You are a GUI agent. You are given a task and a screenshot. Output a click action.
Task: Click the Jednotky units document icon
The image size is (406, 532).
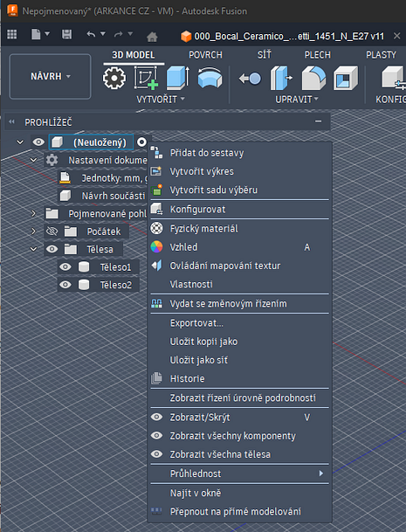(x=65, y=178)
